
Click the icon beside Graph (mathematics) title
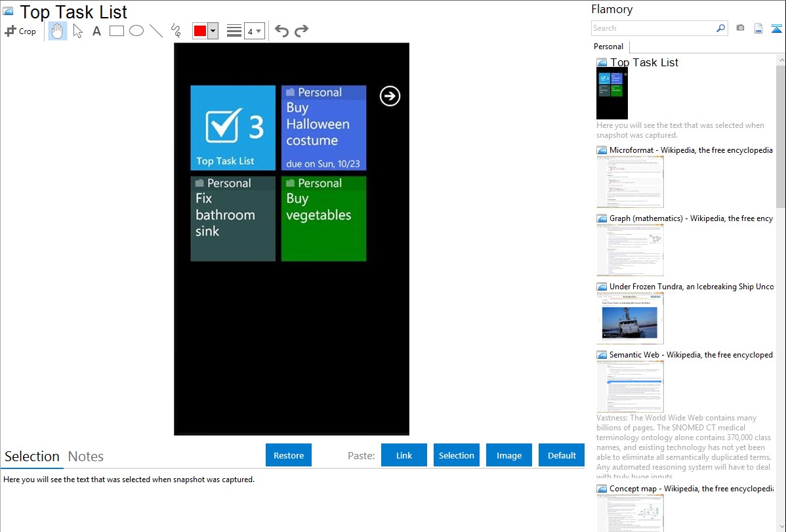pyautogui.click(x=602, y=218)
